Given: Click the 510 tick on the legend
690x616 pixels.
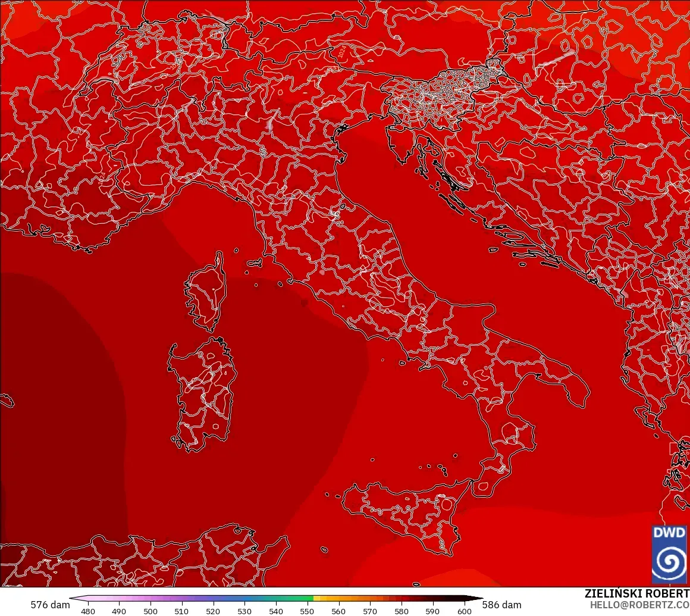Looking at the screenshot, I should [x=182, y=611].
